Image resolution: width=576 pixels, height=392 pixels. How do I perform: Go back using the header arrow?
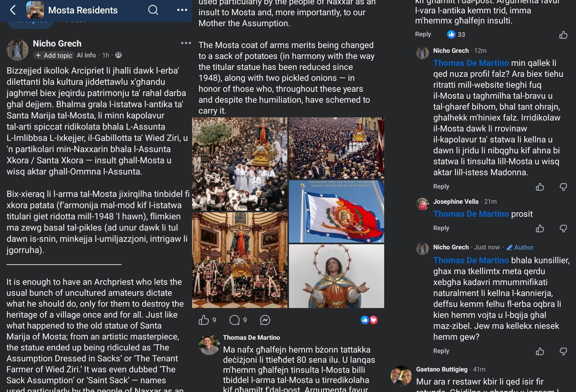point(13,10)
